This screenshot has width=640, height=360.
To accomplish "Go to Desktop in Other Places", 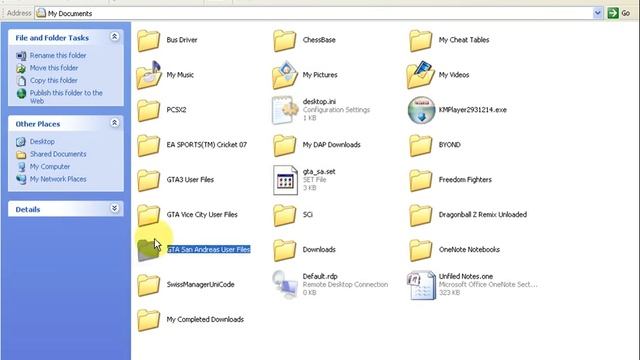I will click(42, 141).
